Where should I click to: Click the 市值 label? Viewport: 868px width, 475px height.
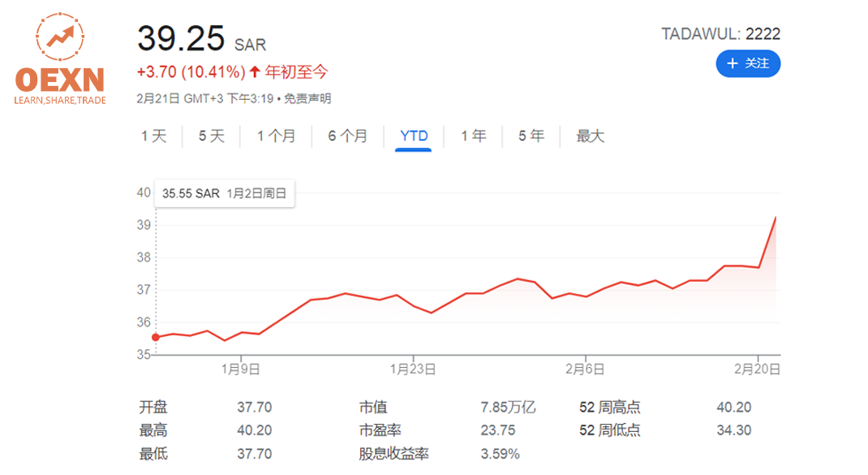click(373, 408)
